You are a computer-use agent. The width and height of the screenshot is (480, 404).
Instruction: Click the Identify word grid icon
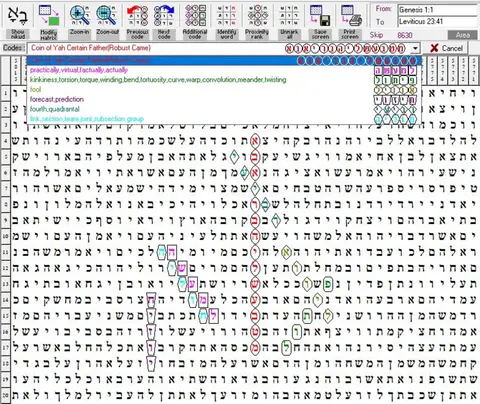(226, 15)
